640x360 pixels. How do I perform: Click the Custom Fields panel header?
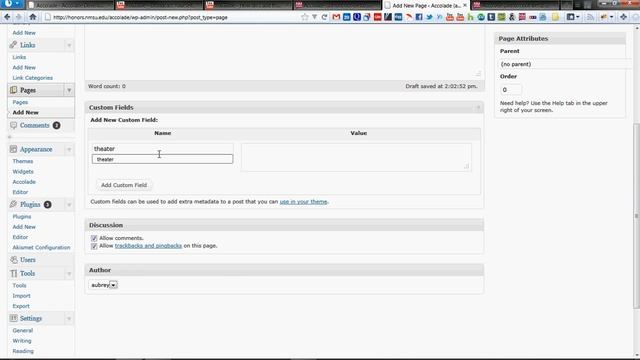pyautogui.click(x=284, y=107)
